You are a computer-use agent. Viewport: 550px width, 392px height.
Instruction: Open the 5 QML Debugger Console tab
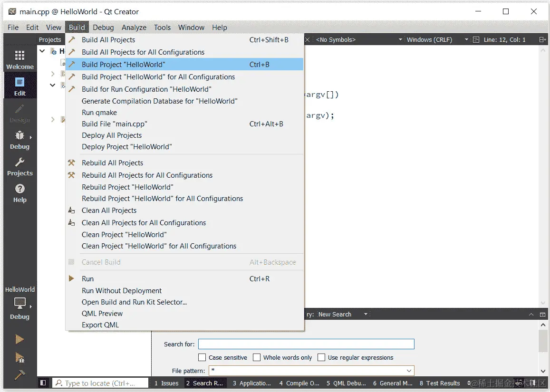(x=346, y=383)
